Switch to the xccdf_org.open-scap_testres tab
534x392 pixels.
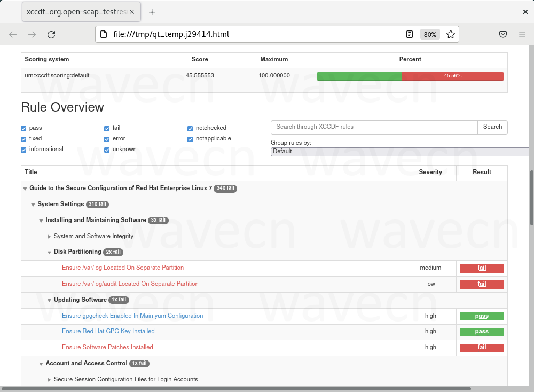[x=75, y=11]
